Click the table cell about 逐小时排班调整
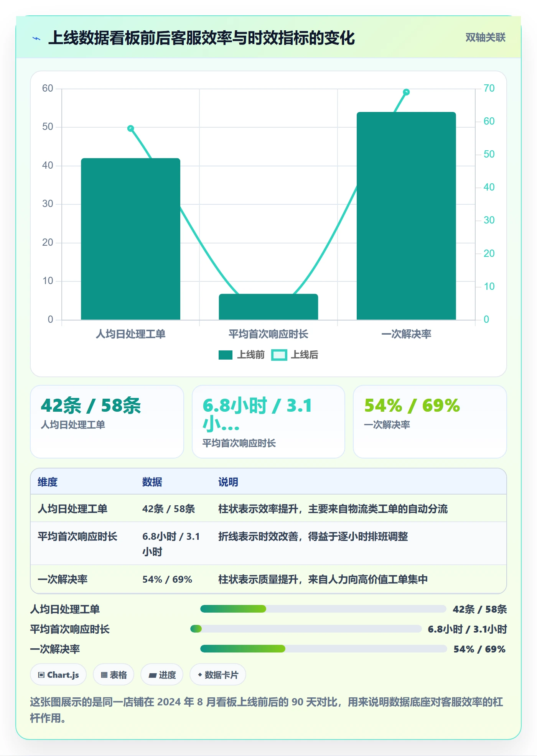Image resolution: width=537 pixels, height=756 pixels. (313, 536)
